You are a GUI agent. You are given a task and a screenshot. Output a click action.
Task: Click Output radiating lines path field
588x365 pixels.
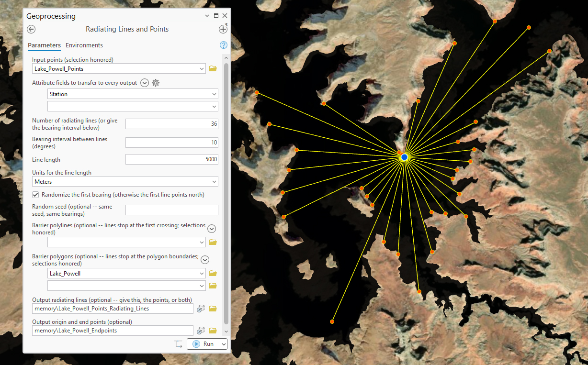[113, 309]
